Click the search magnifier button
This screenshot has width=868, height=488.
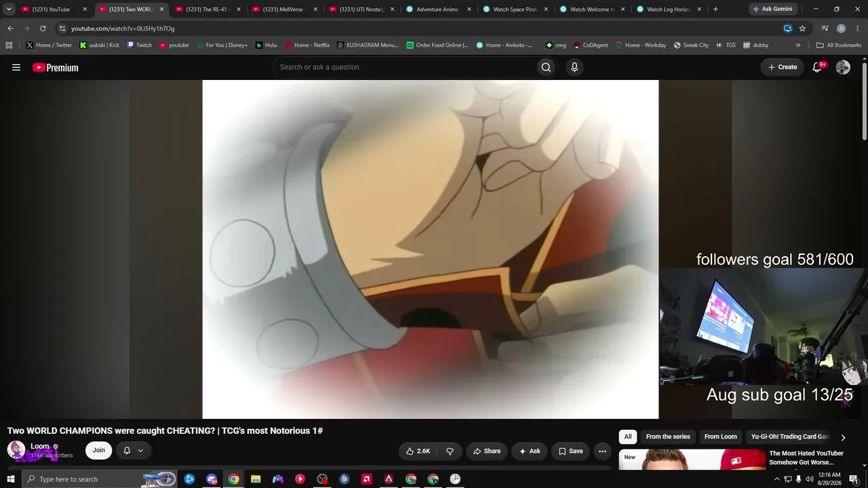click(546, 67)
